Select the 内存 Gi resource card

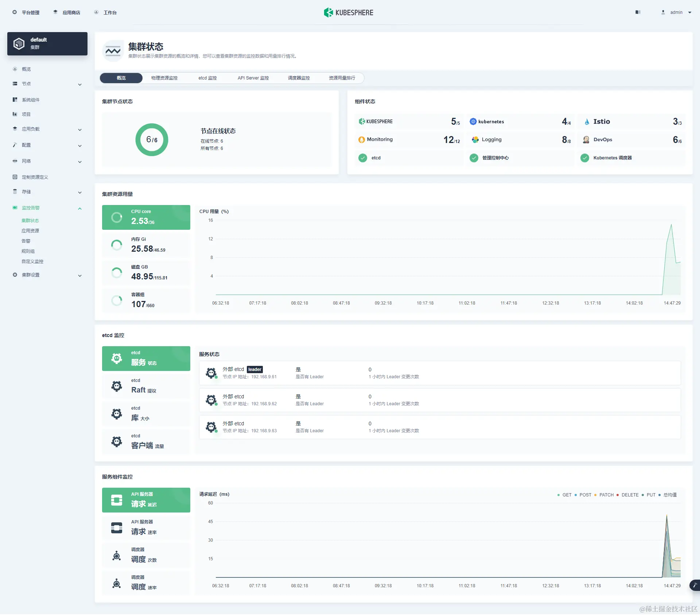click(x=146, y=245)
